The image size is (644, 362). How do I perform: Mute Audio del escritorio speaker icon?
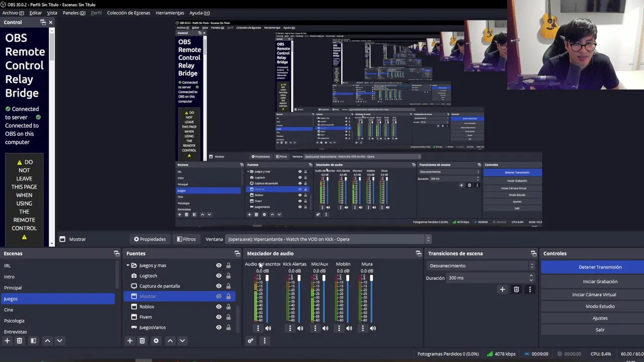point(268,328)
